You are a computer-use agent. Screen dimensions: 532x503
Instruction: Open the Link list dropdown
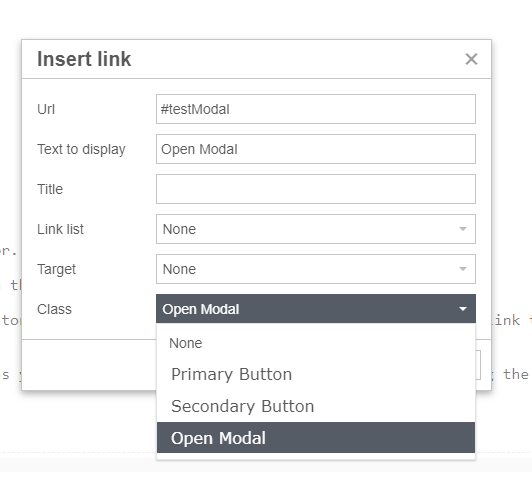coord(316,229)
